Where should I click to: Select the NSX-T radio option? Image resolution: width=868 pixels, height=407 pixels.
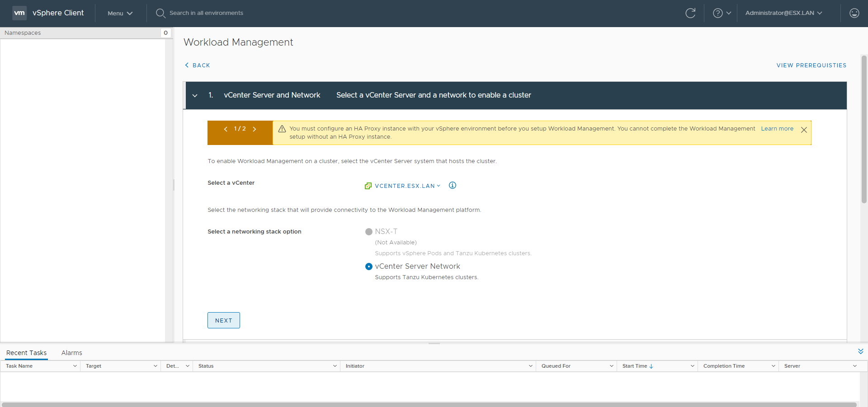[x=369, y=232]
